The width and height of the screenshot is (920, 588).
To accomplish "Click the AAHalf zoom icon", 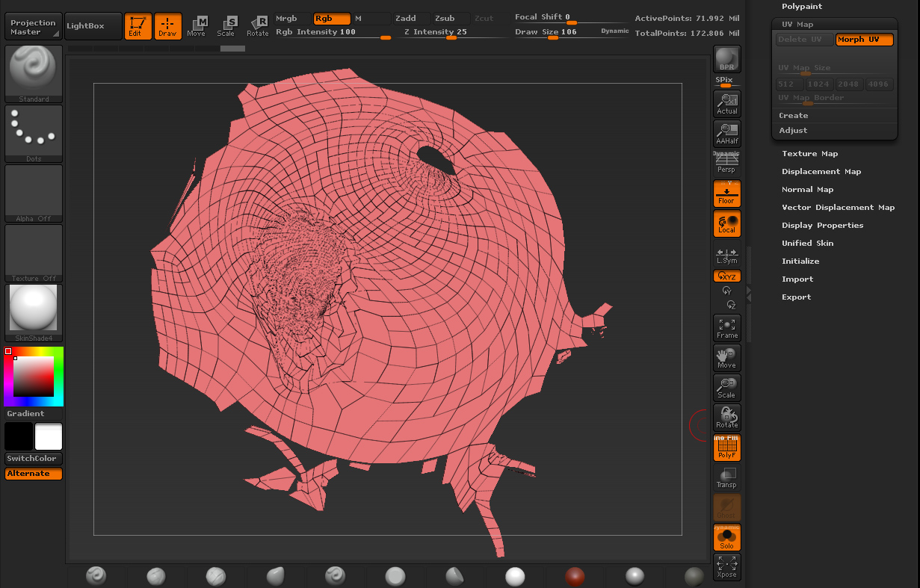I will [727, 134].
